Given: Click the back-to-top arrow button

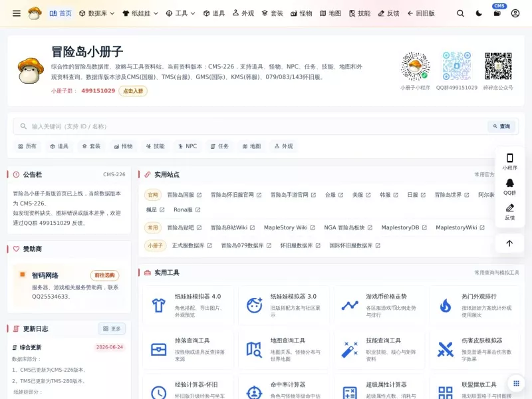Looking at the screenshot, I should [509, 243].
